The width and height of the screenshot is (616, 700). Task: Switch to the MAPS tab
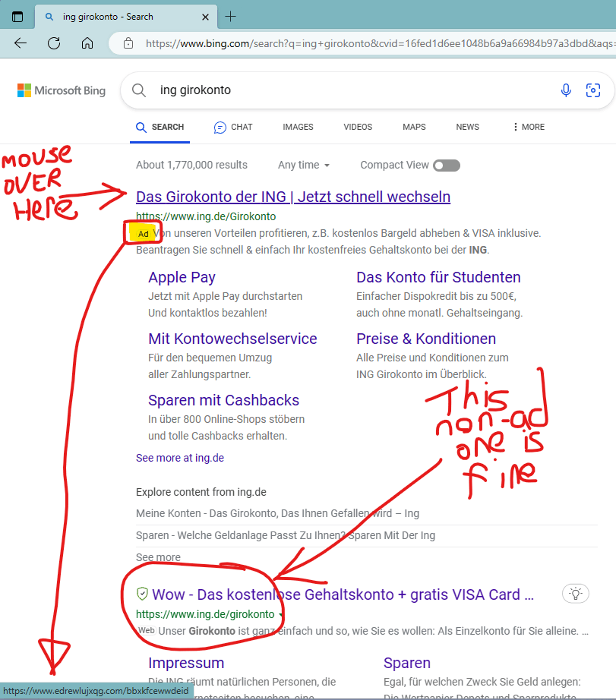[x=414, y=127]
